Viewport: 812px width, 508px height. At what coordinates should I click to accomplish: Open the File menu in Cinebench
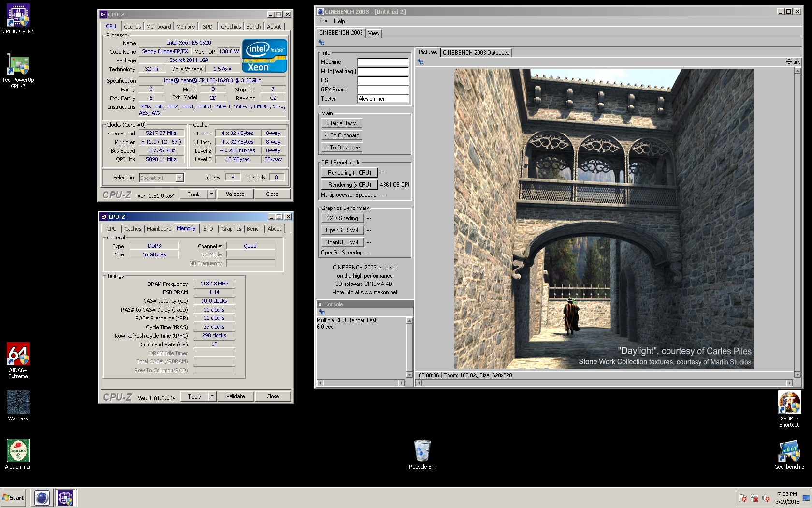pyautogui.click(x=323, y=21)
